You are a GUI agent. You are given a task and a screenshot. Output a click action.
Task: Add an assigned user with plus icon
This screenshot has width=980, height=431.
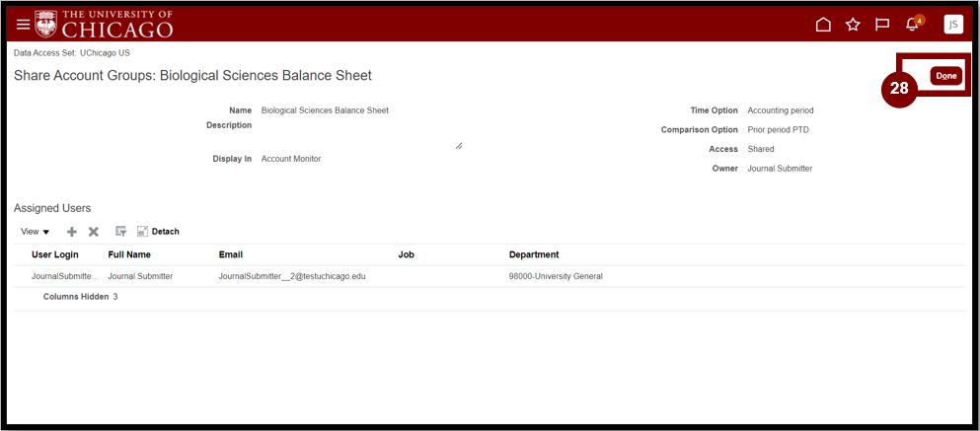tap(72, 232)
